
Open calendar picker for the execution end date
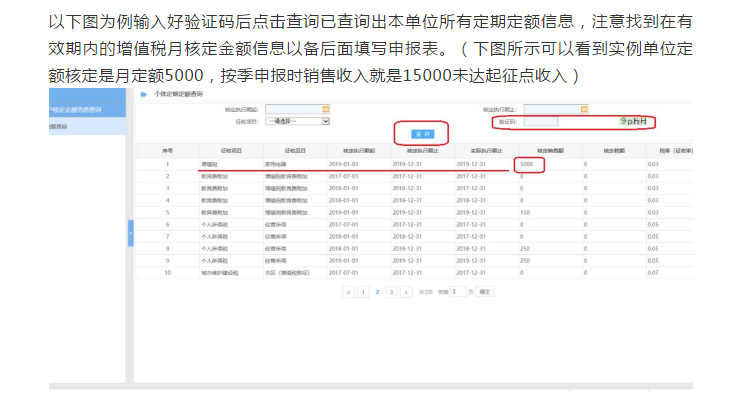[x=584, y=109]
